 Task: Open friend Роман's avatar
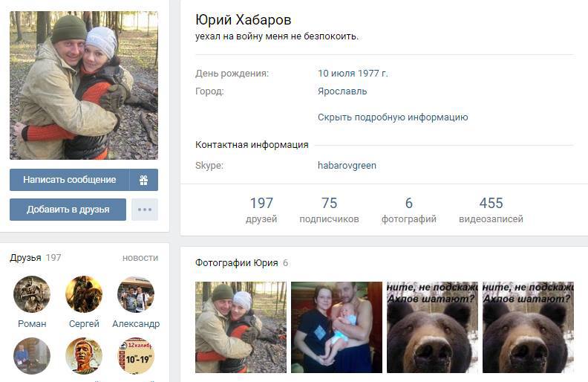click(x=32, y=294)
